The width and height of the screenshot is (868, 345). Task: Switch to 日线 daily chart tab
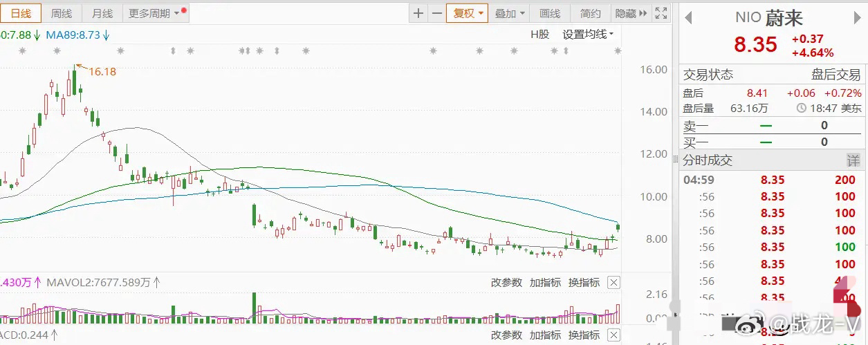click(x=21, y=13)
